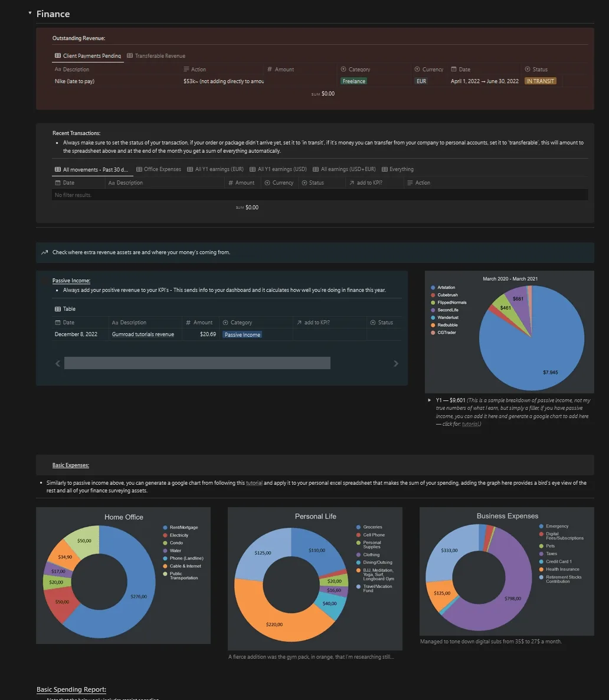This screenshot has height=700, width=609.
Task: Click Date column header in Outstanding Revenue
Action: 461,69
